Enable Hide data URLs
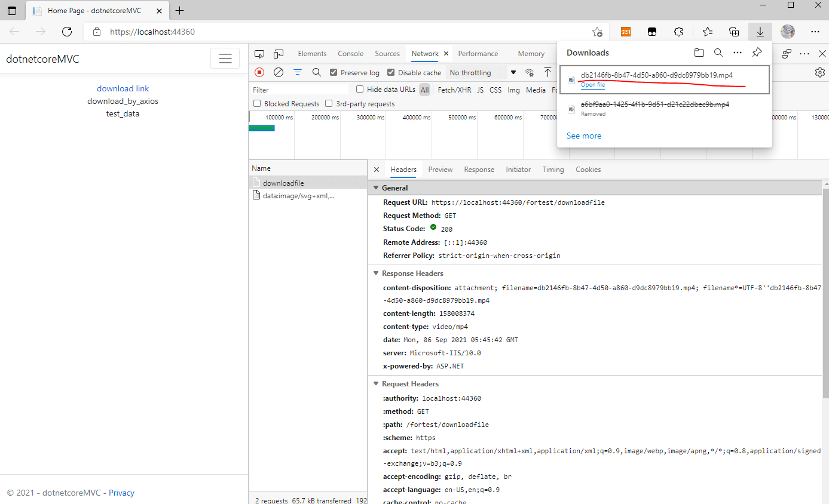This screenshot has height=504, width=829. (359, 90)
